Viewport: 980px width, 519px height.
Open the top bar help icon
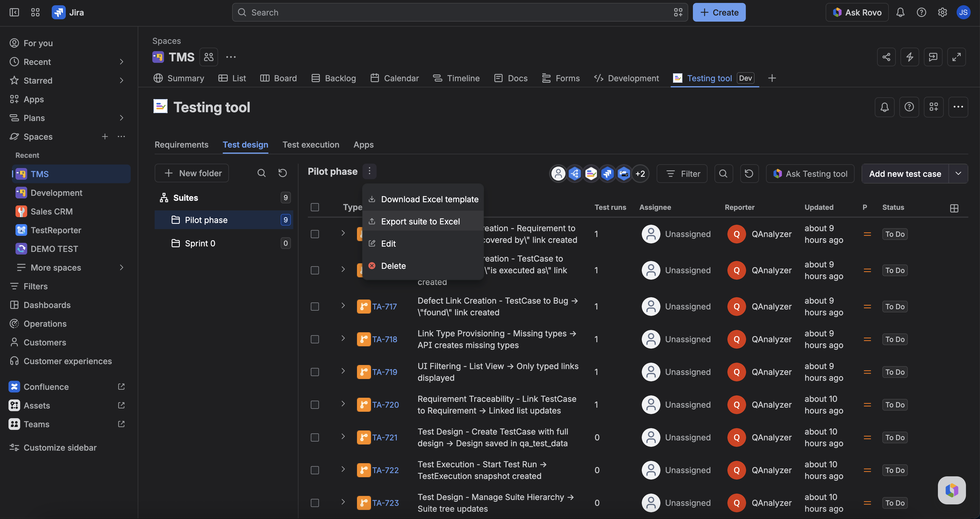[x=922, y=13]
